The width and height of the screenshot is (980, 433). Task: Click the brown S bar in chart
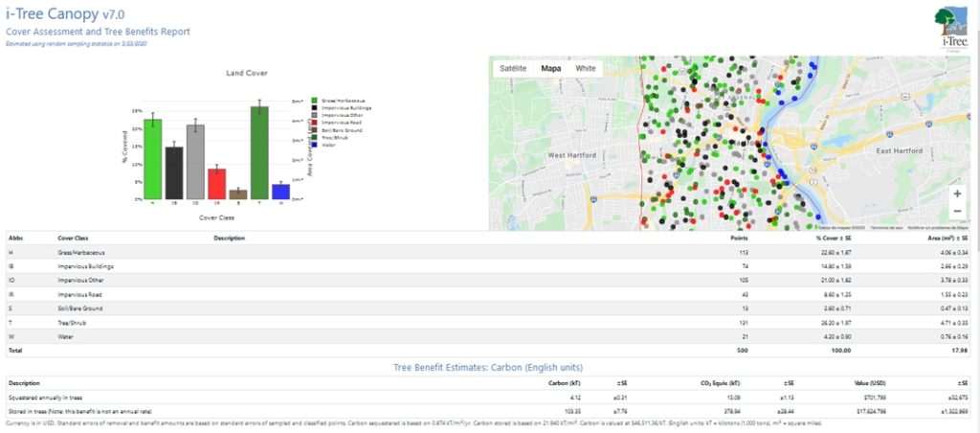[x=238, y=194]
